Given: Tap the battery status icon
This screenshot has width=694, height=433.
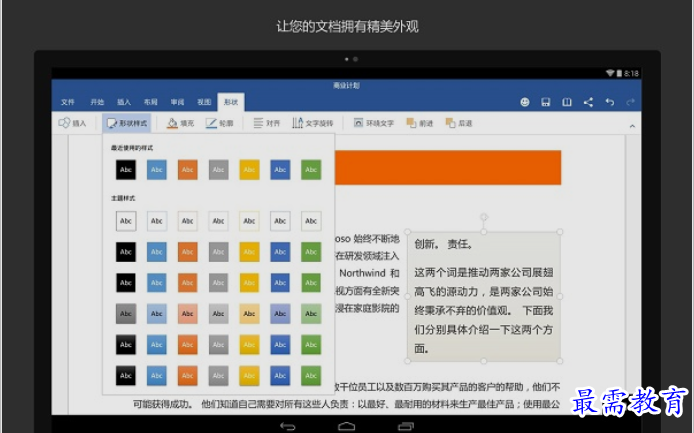Looking at the screenshot, I should pyautogui.click(x=620, y=73).
